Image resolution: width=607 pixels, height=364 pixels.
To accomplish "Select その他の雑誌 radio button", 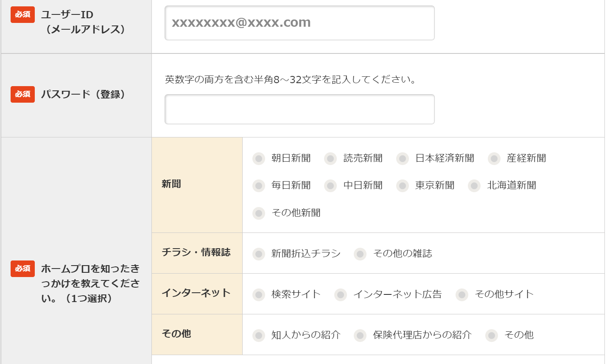I will [360, 254].
